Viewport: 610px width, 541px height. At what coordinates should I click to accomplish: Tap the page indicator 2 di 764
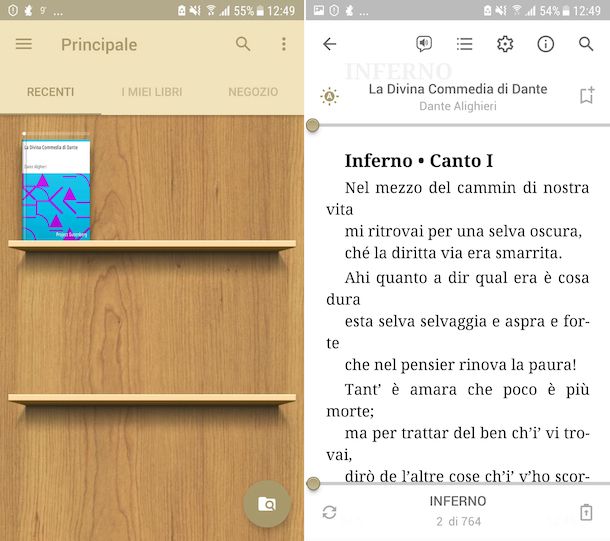[x=459, y=522]
